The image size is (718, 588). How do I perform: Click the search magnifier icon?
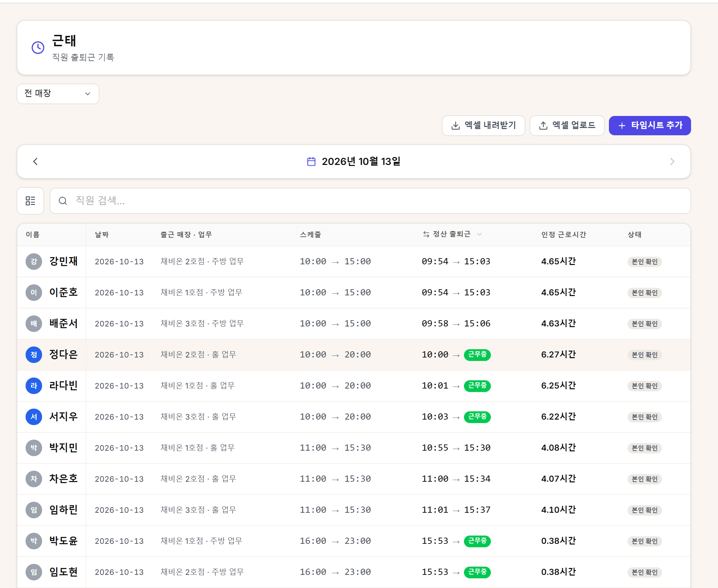pyautogui.click(x=63, y=201)
